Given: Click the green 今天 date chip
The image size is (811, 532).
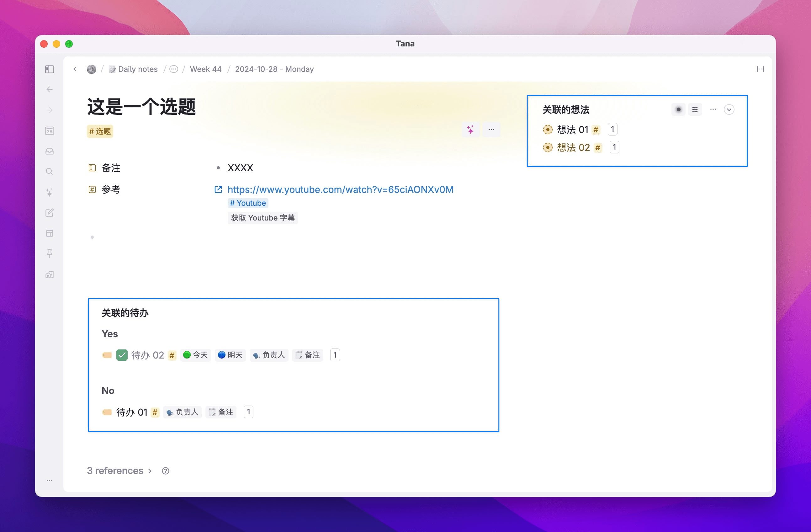Looking at the screenshot, I should click(x=196, y=355).
